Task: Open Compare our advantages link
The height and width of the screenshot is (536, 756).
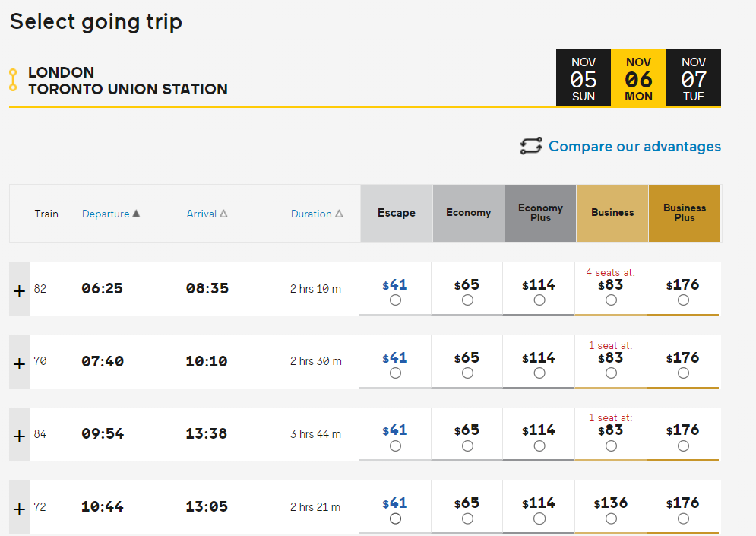Action: tap(634, 146)
